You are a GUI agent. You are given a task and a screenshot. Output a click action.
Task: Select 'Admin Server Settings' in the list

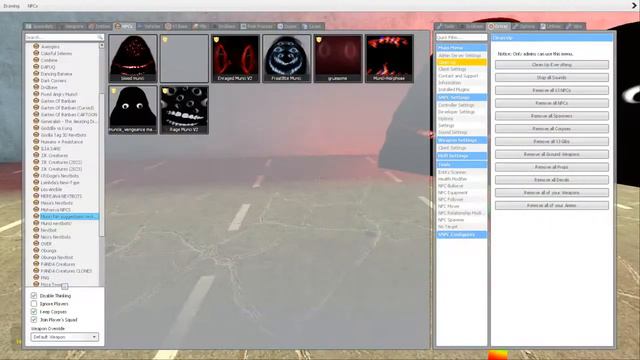tap(462, 55)
